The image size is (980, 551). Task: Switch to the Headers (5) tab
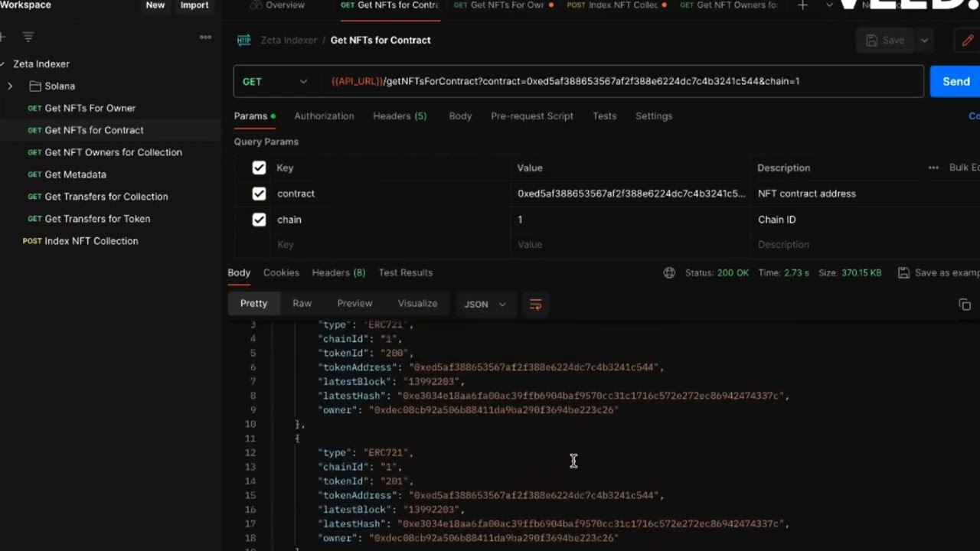[x=400, y=116]
